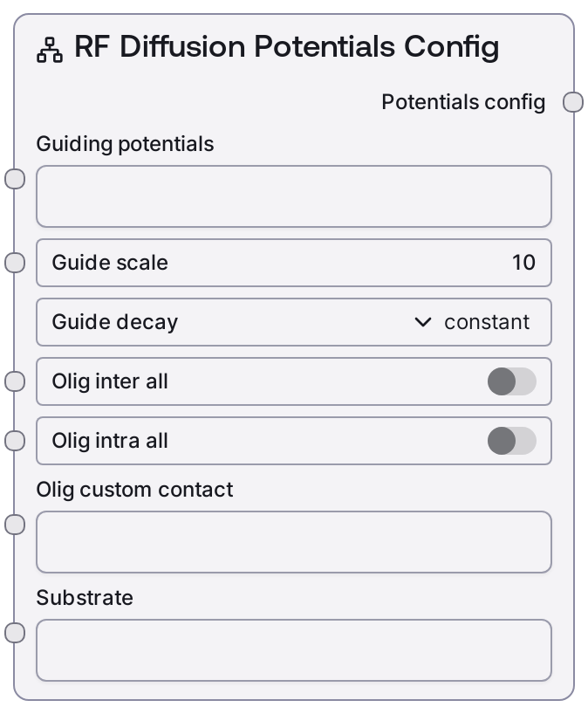Image resolution: width=588 pixels, height=714 pixels.
Task: Click the Olig custom contact field label
Action: (x=134, y=490)
